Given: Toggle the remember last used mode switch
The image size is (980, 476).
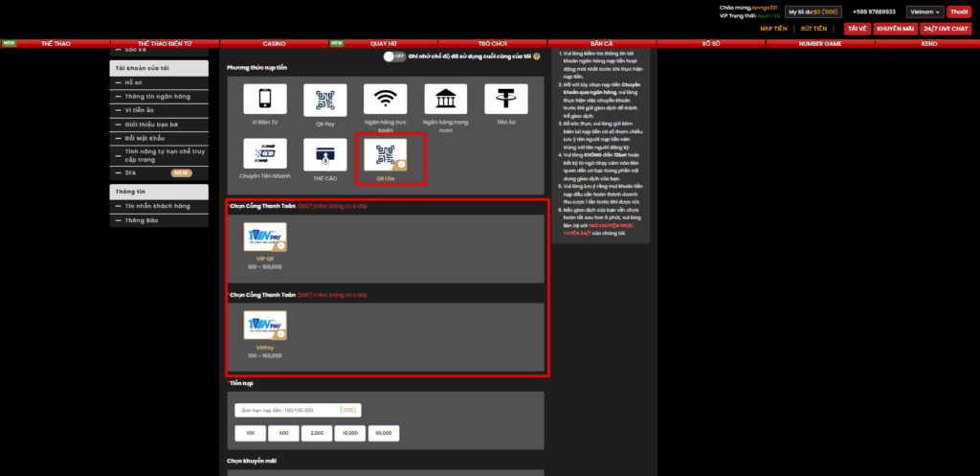Looking at the screenshot, I should [395, 57].
